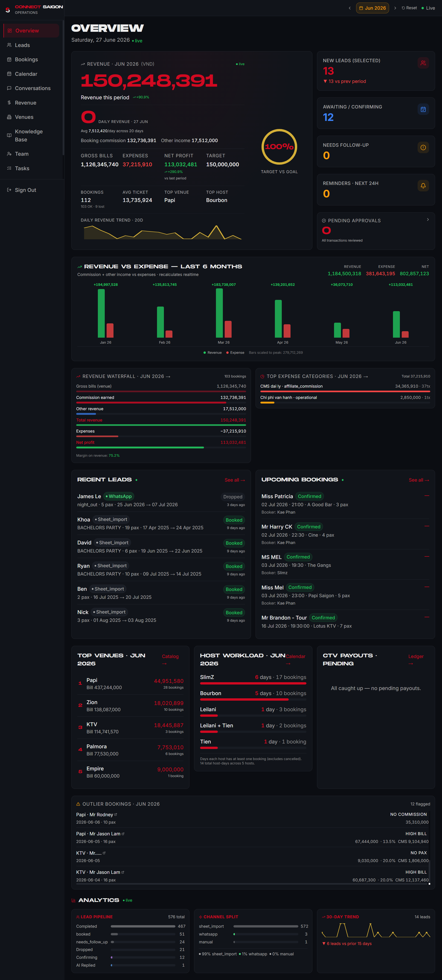
Task: Click Dropped status on James Le
Action: (233, 497)
